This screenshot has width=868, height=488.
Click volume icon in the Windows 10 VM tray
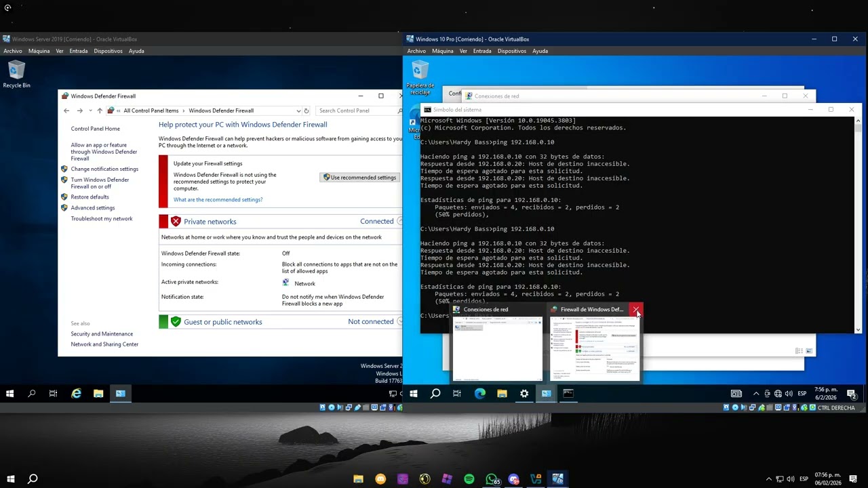789,394
